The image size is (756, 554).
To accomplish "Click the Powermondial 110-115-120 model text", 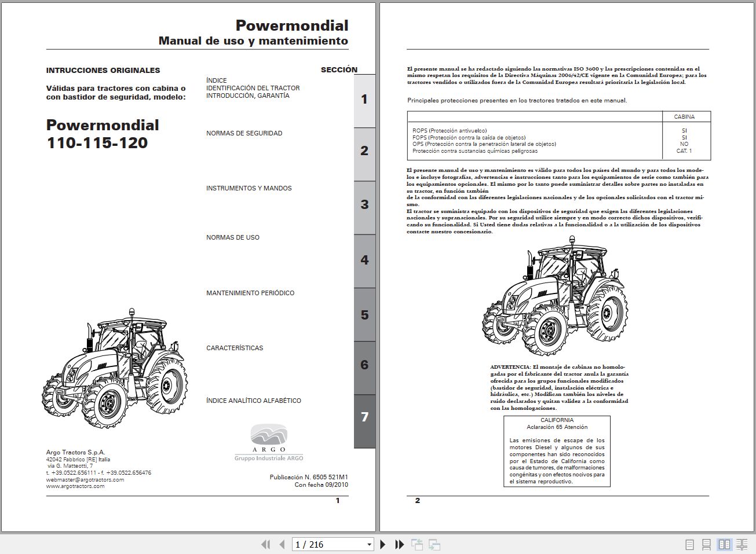I will coord(103,134).
